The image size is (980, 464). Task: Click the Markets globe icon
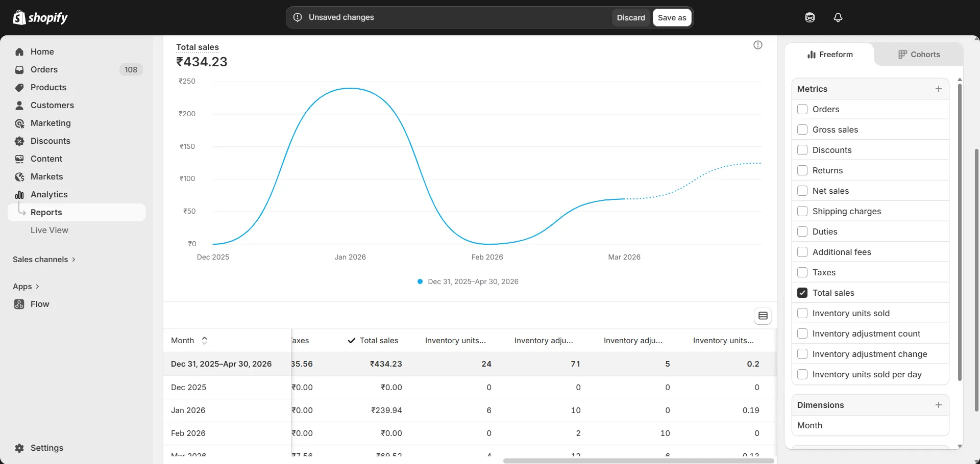click(19, 176)
